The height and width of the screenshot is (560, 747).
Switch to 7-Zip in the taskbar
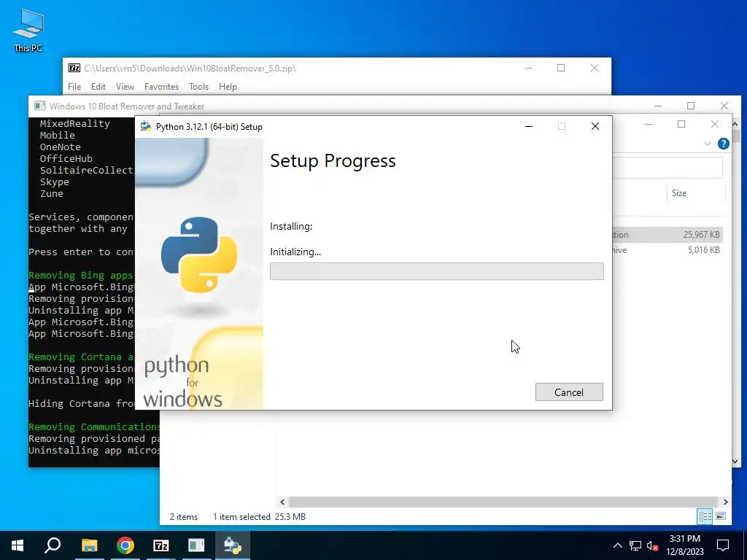tap(161, 545)
